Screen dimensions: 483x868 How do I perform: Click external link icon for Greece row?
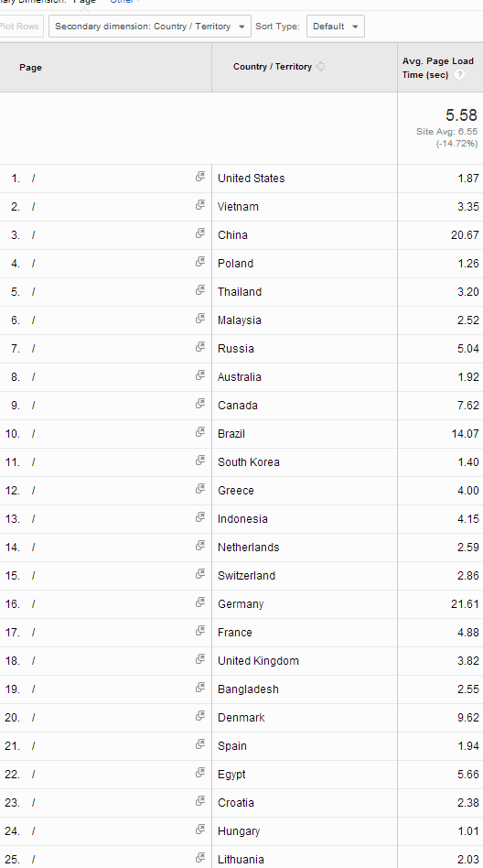[199, 489]
